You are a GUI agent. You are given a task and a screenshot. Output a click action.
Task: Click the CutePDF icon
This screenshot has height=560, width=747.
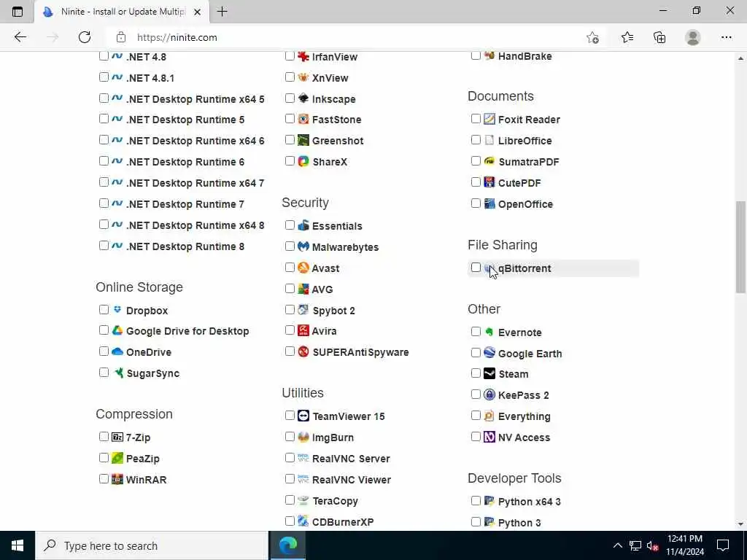pos(489,182)
